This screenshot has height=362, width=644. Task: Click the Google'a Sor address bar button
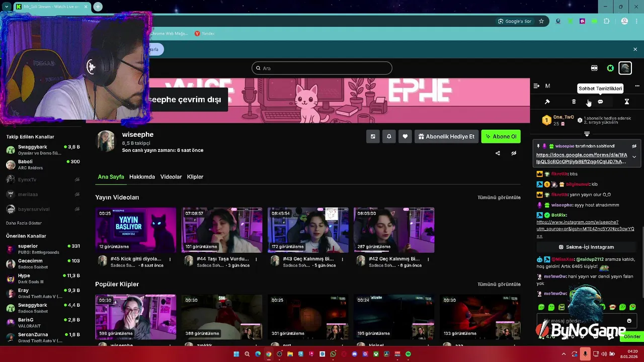(x=514, y=21)
